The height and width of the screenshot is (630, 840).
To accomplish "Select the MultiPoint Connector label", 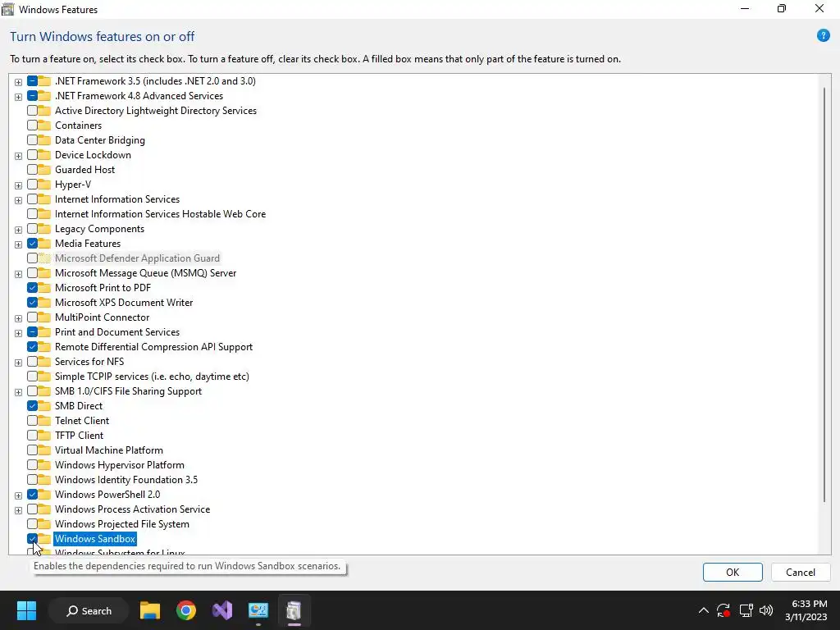I will (103, 317).
